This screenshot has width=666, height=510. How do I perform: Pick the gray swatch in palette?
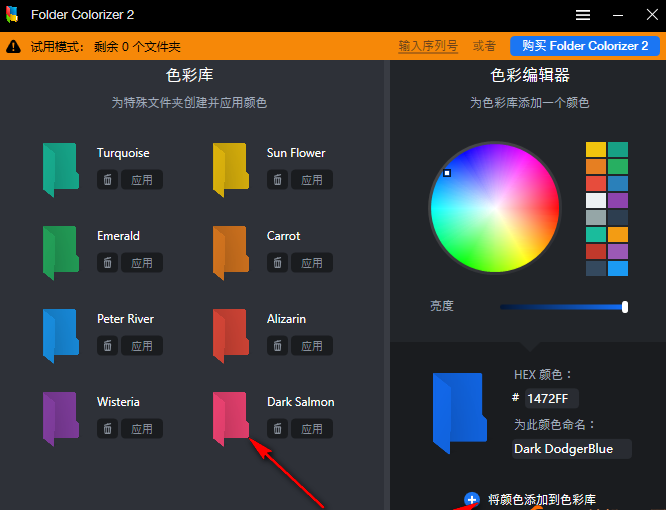tap(596, 217)
